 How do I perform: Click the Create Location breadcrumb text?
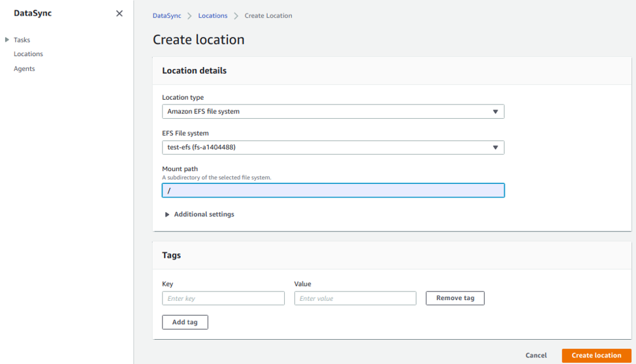click(268, 16)
